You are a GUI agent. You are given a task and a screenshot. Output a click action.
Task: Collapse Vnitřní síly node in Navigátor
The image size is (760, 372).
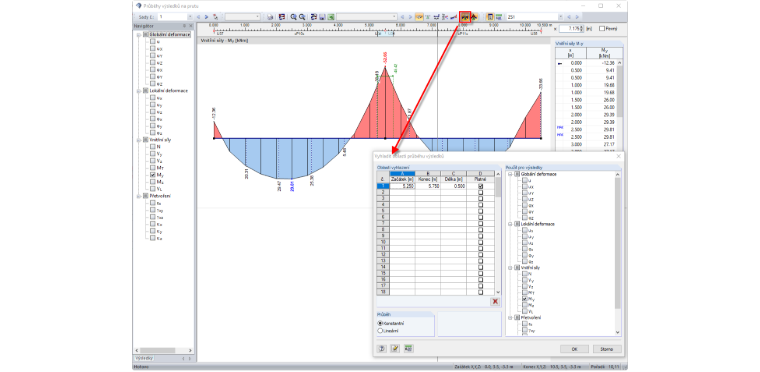pyautogui.click(x=139, y=140)
